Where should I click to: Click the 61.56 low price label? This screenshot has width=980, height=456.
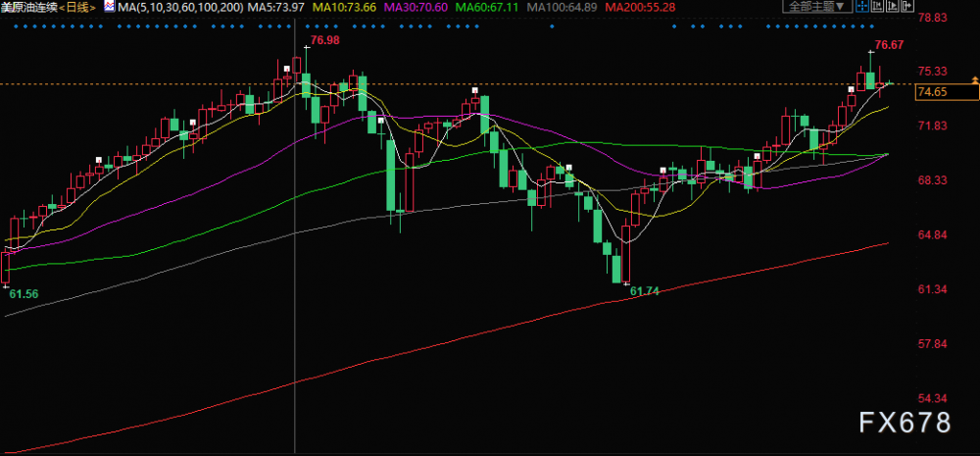(x=24, y=294)
